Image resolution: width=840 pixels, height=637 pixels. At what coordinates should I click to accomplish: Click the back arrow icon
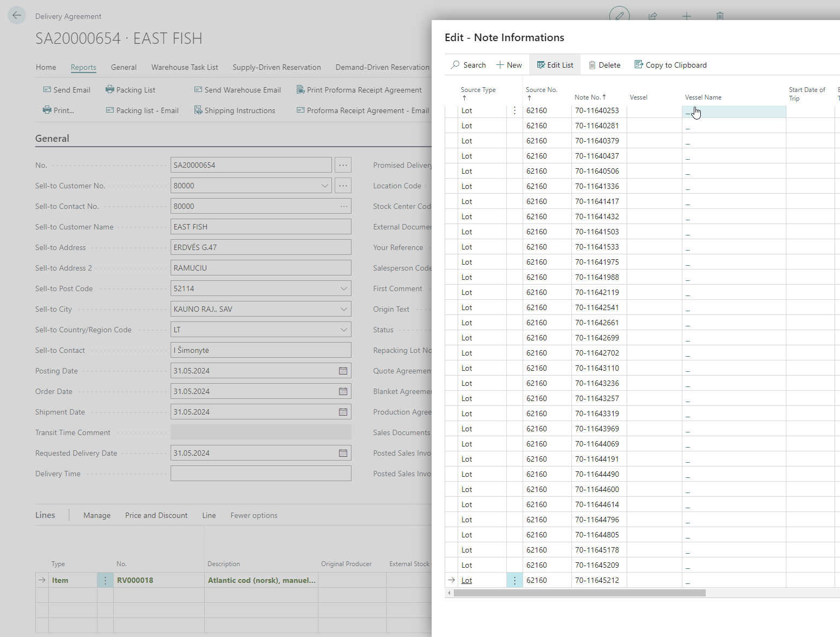tap(17, 15)
